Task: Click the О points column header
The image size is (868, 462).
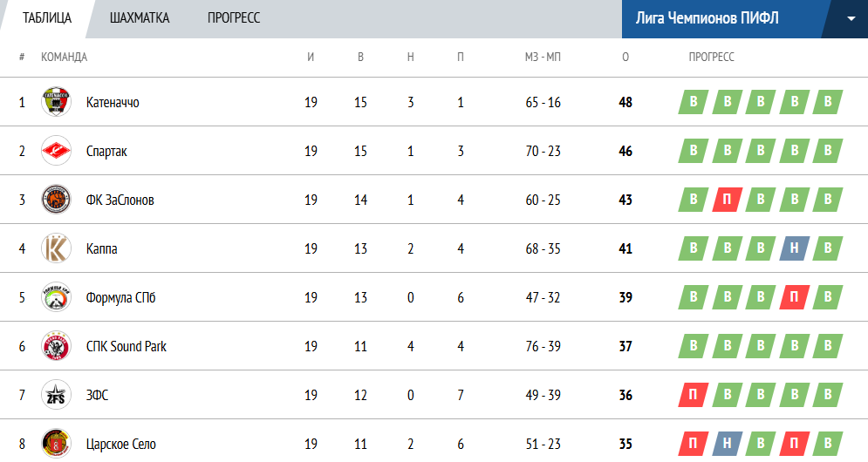Action: point(625,57)
